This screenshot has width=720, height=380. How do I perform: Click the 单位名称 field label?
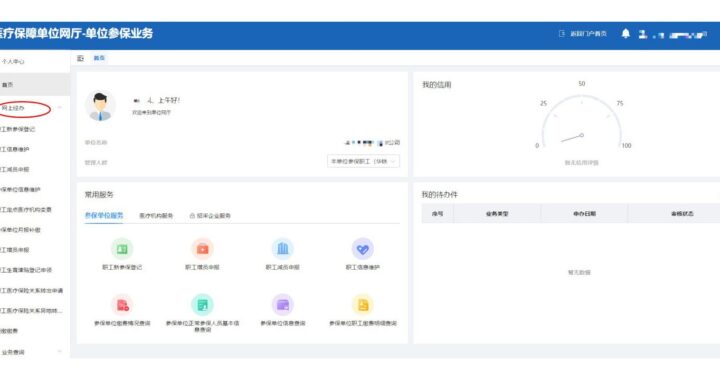pos(96,143)
